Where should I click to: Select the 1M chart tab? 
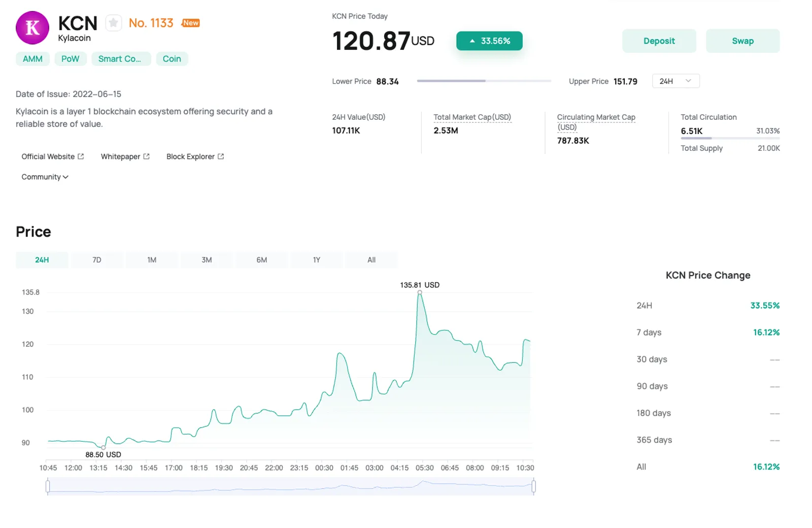(152, 260)
